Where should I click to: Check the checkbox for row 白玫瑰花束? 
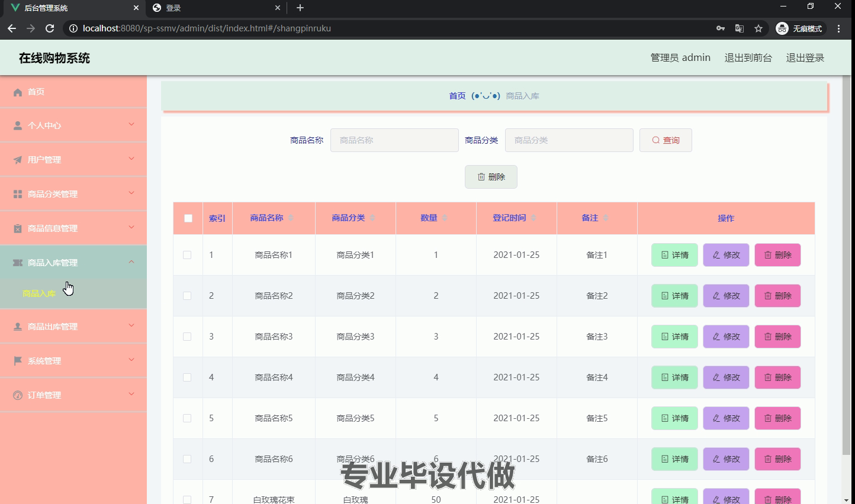(x=187, y=499)
